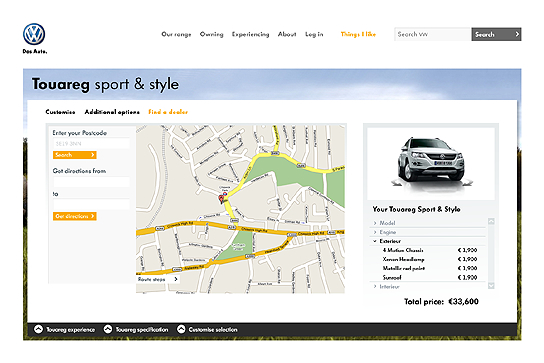This screenshot has width=544, height=363.
Task: Open the Our range menu
Action: (176, 34)
